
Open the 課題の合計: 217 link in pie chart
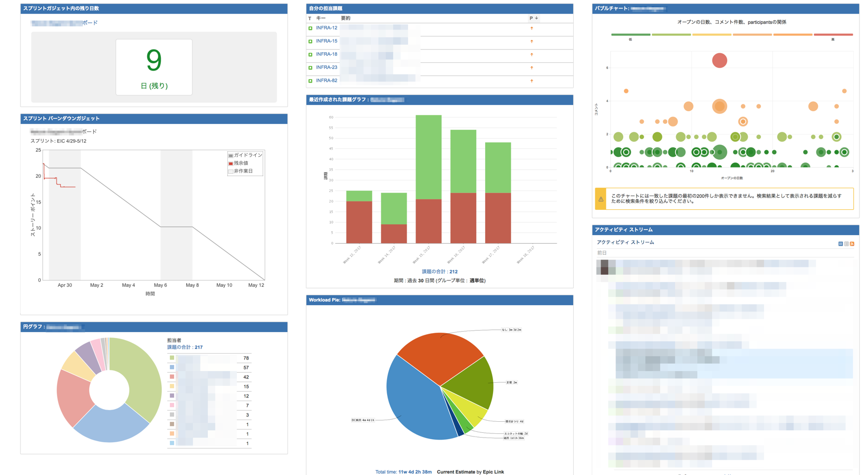(185, 347)
